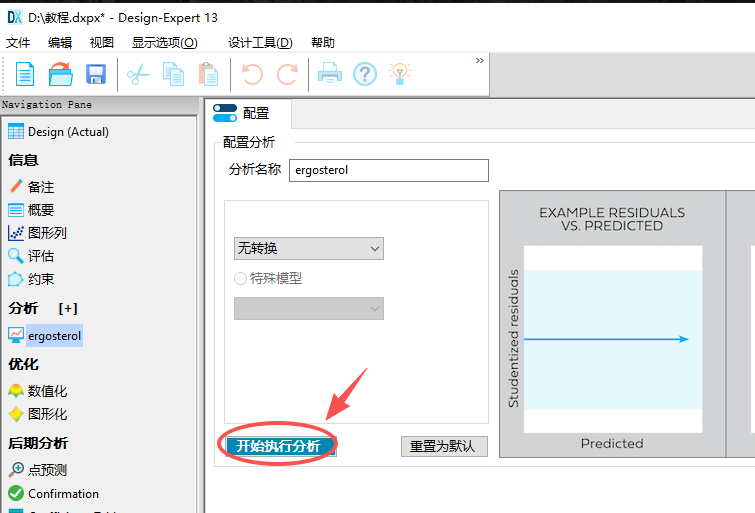Open Help via the question mark icon

pyautogui.click(x=365, y=74)
